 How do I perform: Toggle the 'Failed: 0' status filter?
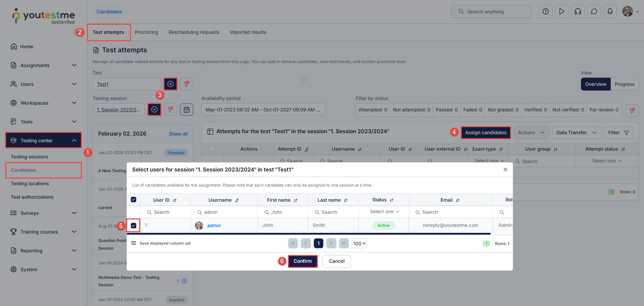click(473, 110)
